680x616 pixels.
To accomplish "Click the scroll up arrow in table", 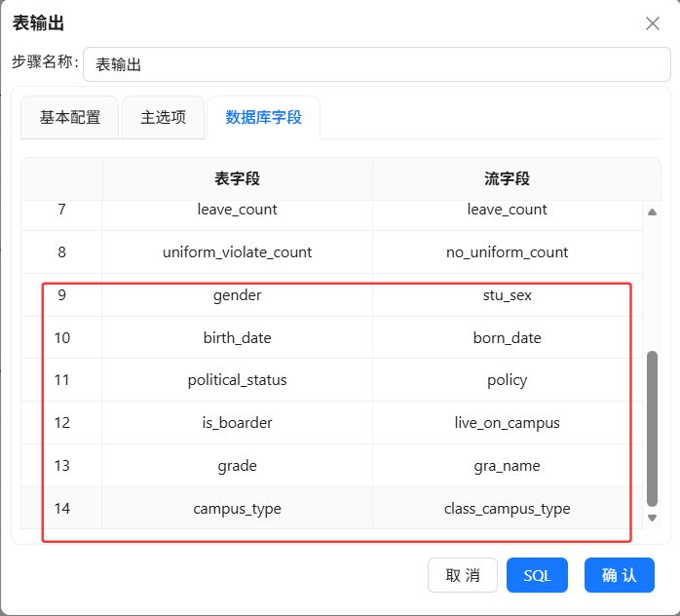I will point(652,212).
